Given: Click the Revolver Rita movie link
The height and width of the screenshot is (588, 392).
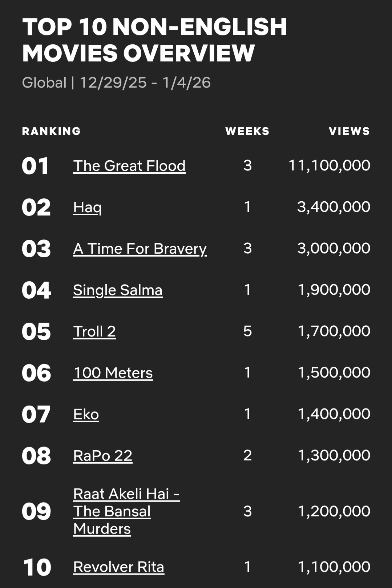Looking at the screenshot, I should click(x=118, y=567).
